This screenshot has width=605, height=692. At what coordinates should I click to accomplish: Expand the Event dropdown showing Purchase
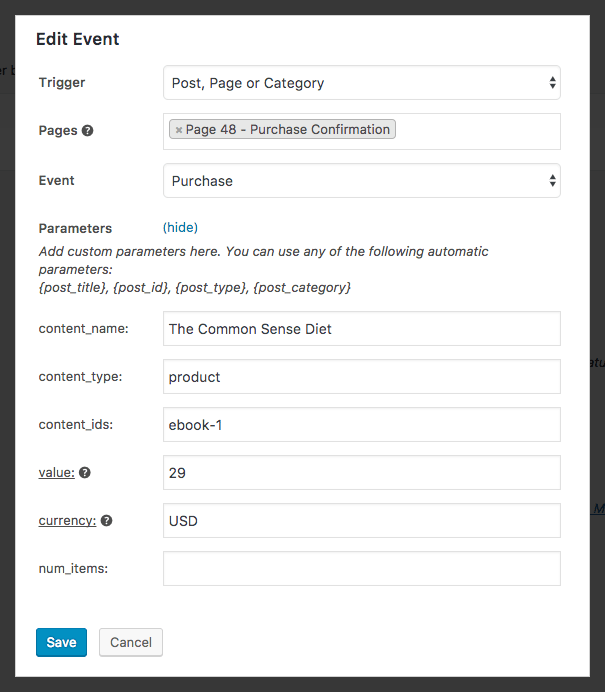click(x=361, y=181)
